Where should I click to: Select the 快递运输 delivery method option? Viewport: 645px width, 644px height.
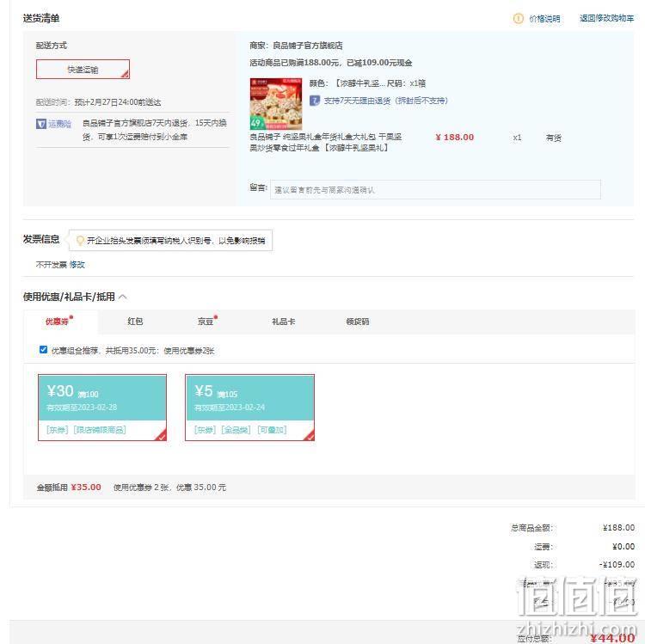pyautogui.click(x=83, y=69)
